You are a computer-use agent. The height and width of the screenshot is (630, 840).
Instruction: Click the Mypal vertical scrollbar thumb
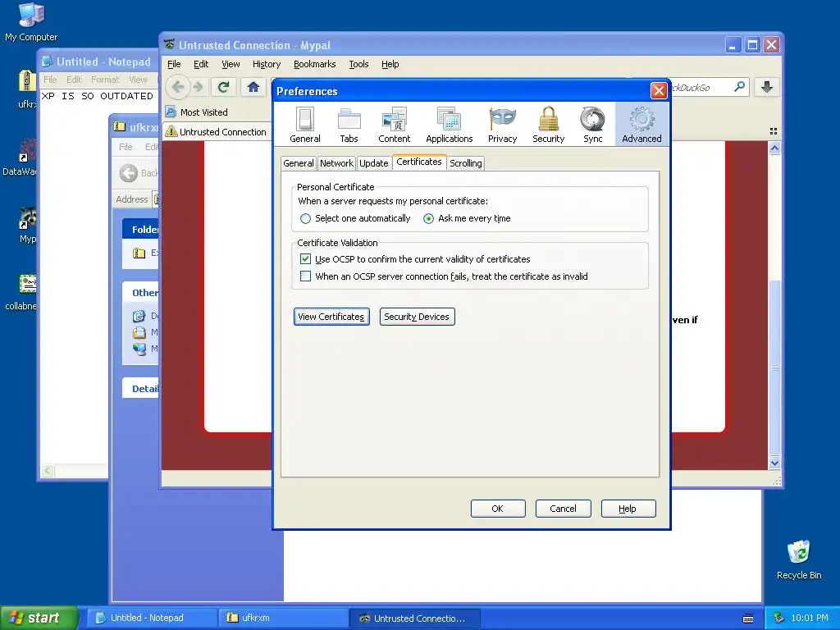[774, 367]
